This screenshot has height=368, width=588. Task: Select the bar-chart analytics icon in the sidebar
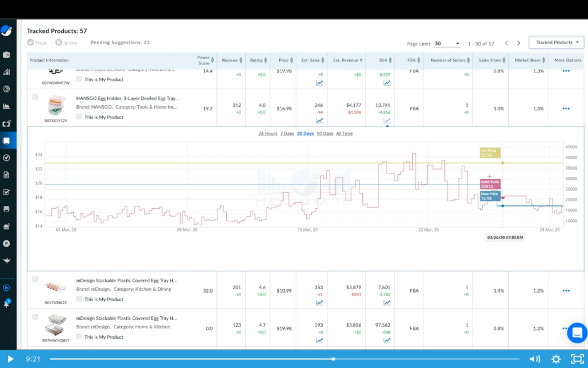[6, 72]
